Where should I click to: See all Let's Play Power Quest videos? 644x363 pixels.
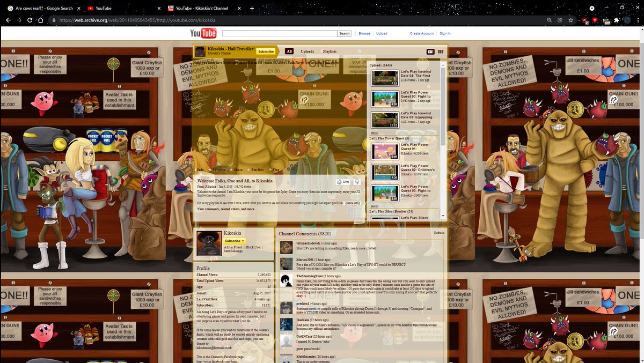click(x=374, y=206)
